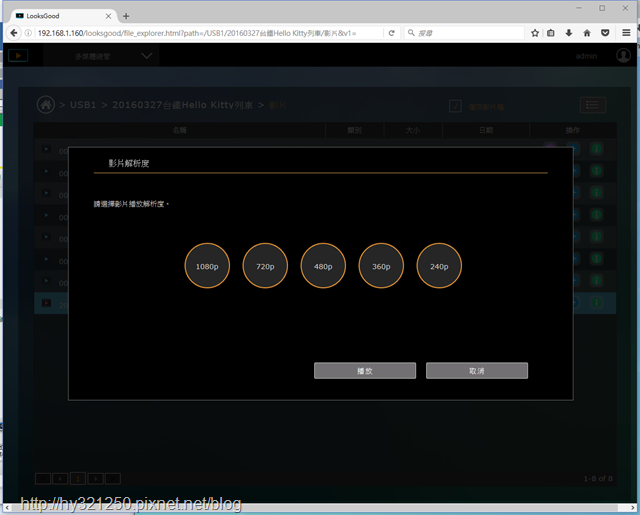Open the downloads arrow icon
This screenshot has width=640, height=515.
[x=569, y=33]
